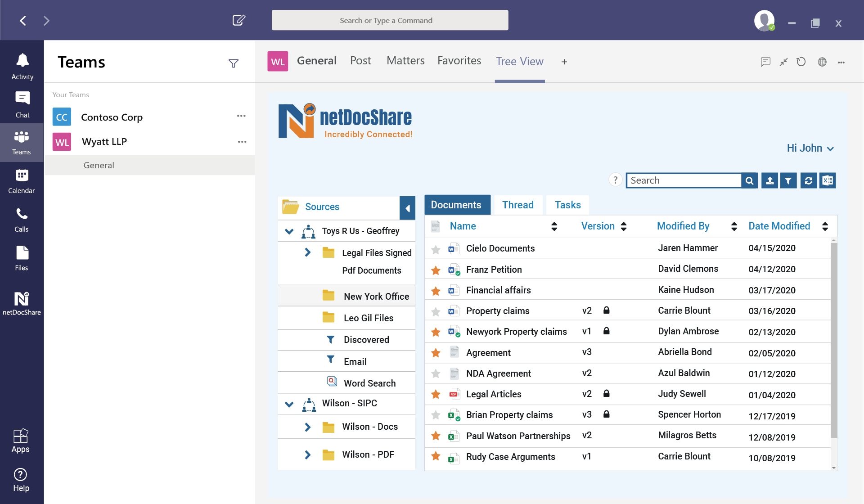This screenshot has width=864, height=504.
Task: Open the user profile avatar
Action: (765, 21)
